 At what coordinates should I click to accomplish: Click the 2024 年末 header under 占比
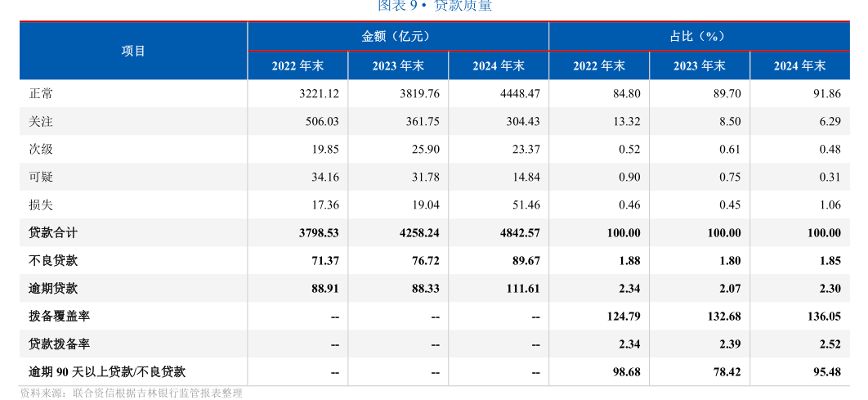point(799,66)
